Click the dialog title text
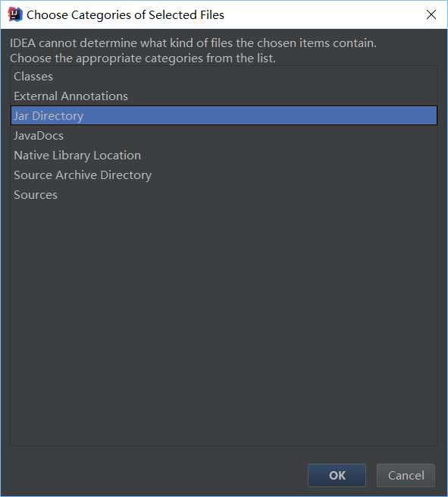The width and height of the screenshot is (448, 497). [125, 15]
